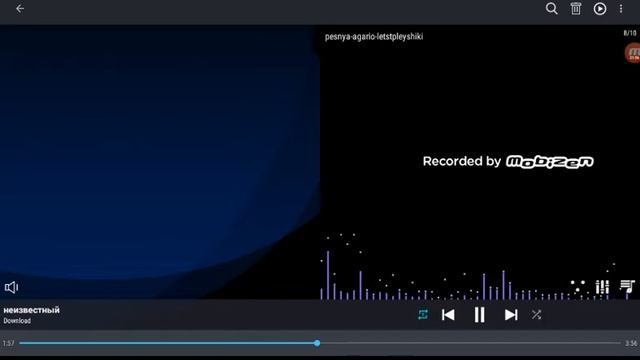Delete the track with the trash icon

(x=576, y=9)
